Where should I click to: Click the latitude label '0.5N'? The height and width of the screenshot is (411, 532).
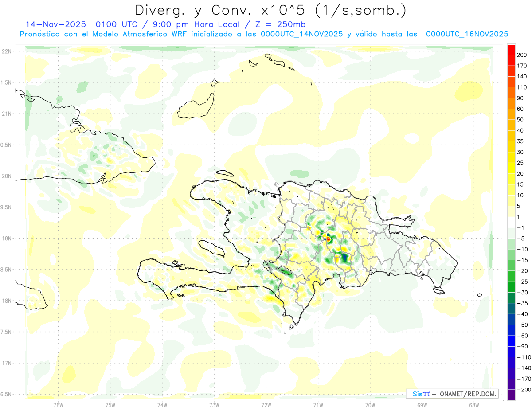pyautogui.click(x=6, y=145)
